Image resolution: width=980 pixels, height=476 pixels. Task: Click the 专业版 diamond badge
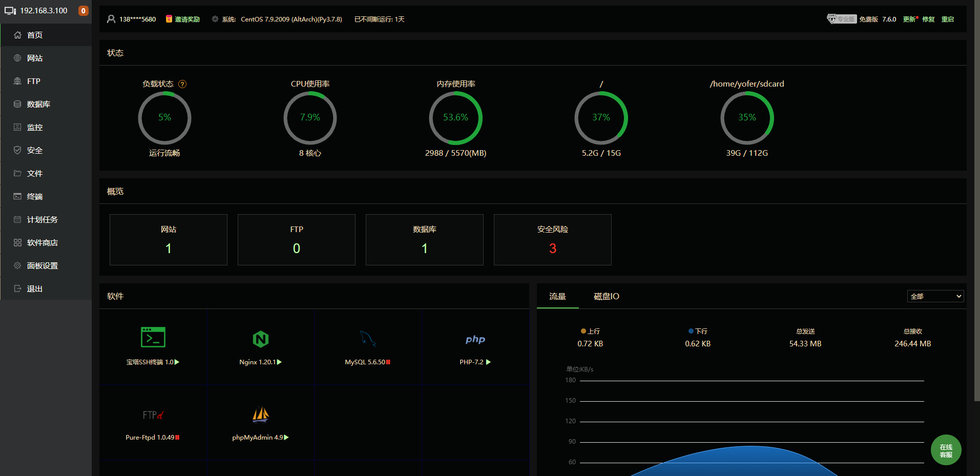pos(842,19)
